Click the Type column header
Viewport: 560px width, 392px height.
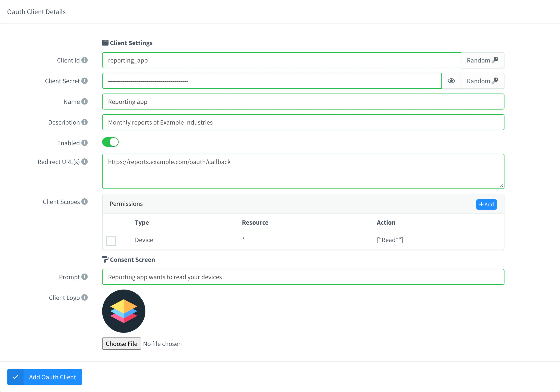[x=142, y=222]
